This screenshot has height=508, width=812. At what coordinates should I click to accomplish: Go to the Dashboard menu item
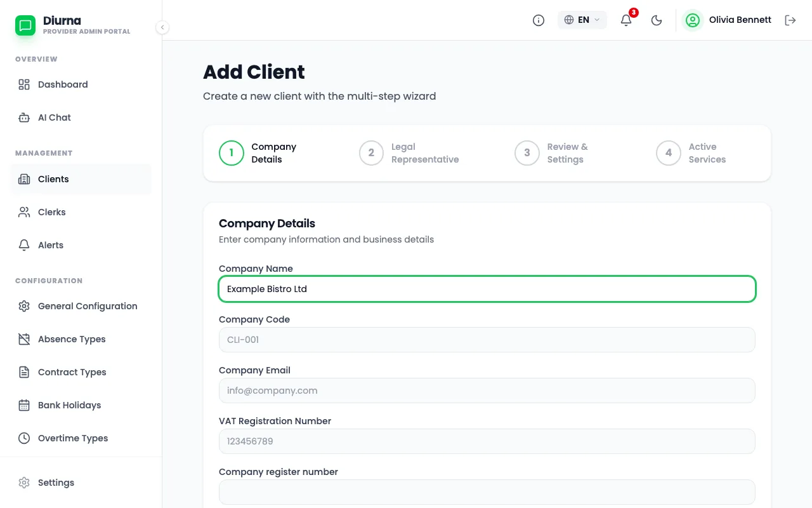click(x=81, y=84)
